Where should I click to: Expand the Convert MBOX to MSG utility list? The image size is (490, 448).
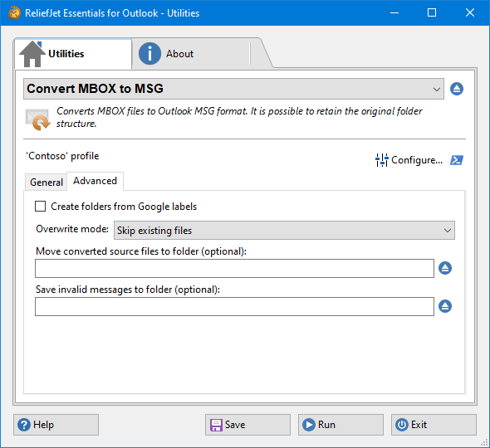pyautogui.click(x=233, y=89)
